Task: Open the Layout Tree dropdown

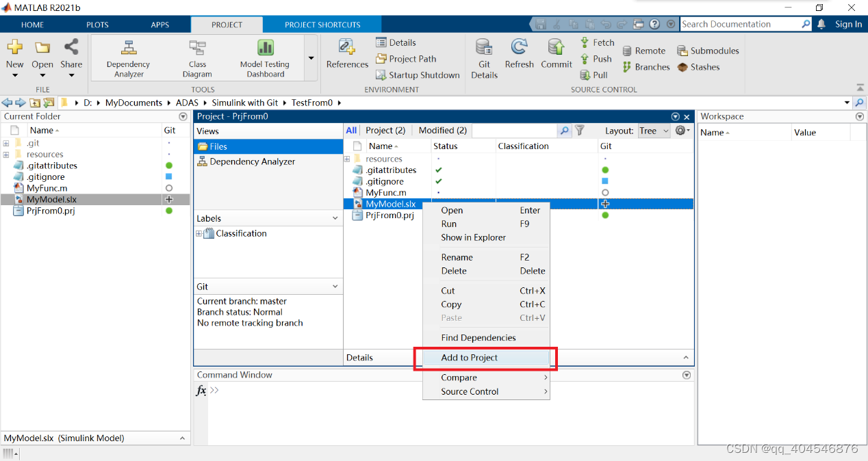Action: (x=654, y=131)
